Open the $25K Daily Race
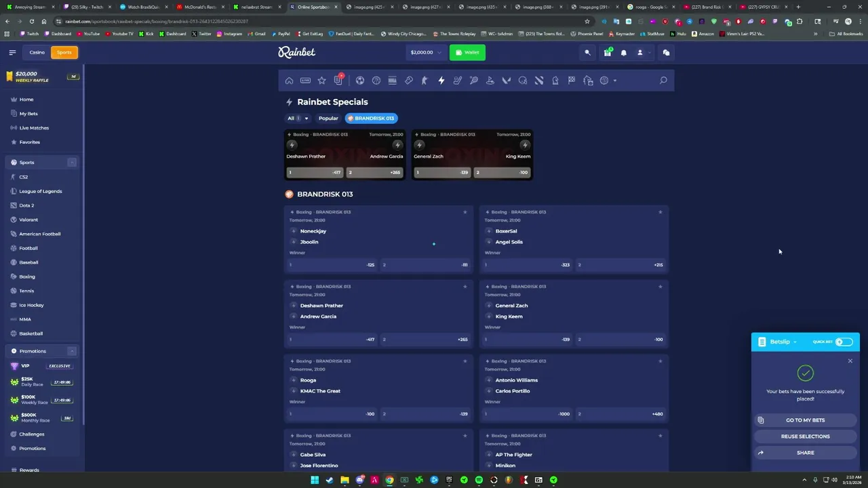Viewport: 868px width, 488px height. tap(42, 382)
